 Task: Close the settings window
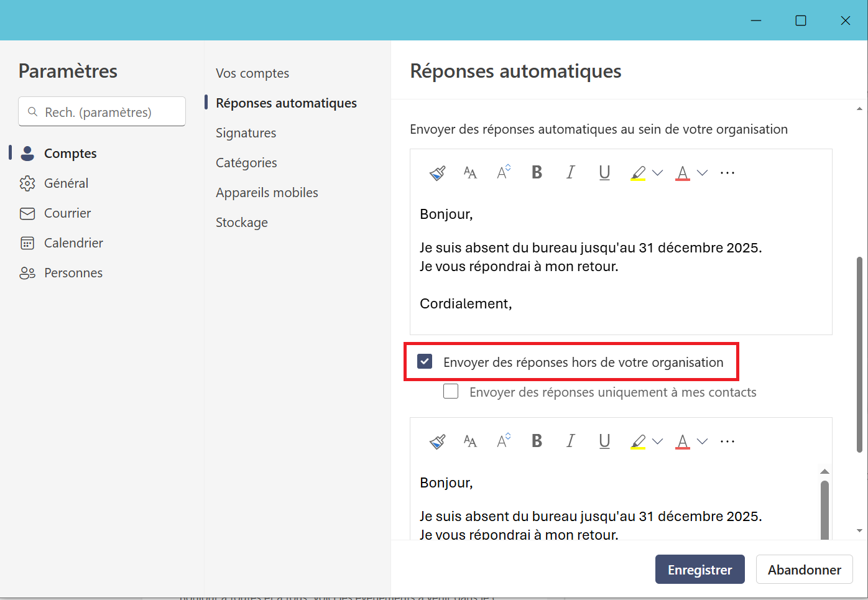click(x=846, y=21)
